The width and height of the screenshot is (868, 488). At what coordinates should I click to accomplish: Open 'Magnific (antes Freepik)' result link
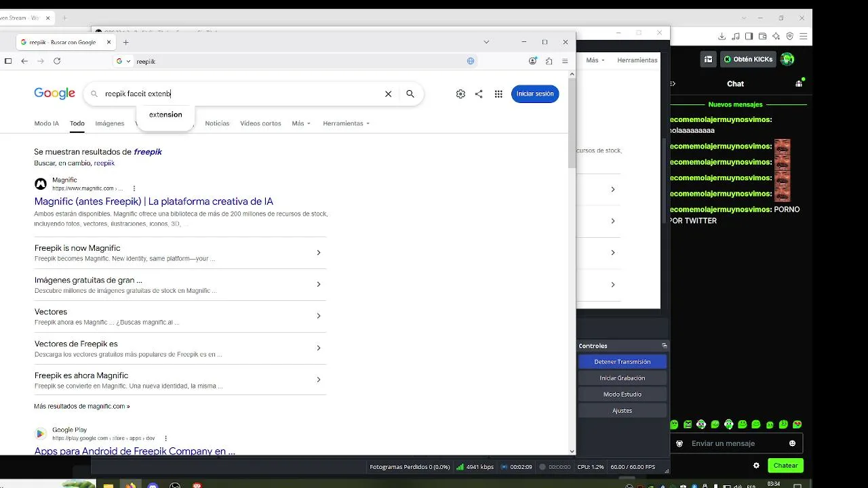pos(154,201)
